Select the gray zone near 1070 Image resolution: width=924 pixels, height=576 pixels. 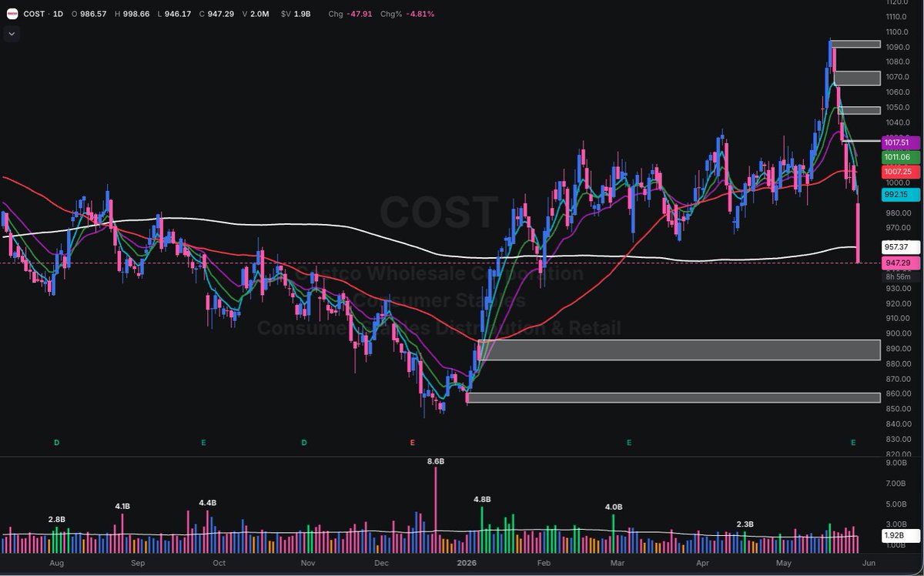pos(857,78)
